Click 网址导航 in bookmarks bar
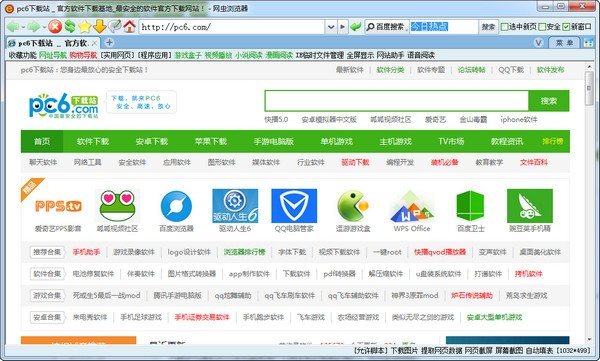This screenshot has height=361, width=600. 53,56
